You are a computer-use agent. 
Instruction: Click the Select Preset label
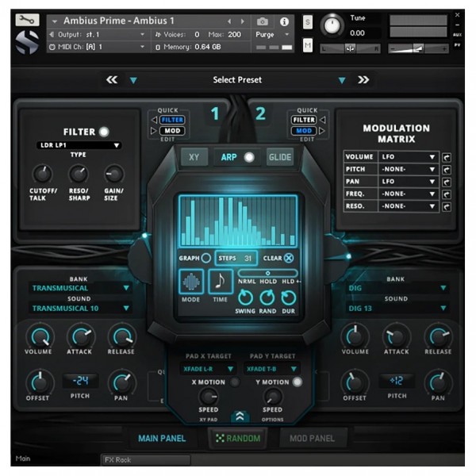(x=237, y=80)
